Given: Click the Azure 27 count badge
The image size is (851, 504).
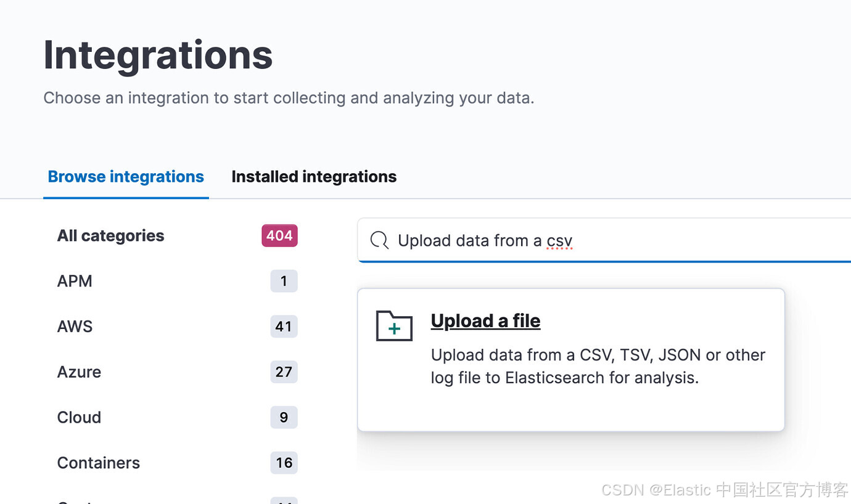Looking at the screenshot, I should [284, 372].
